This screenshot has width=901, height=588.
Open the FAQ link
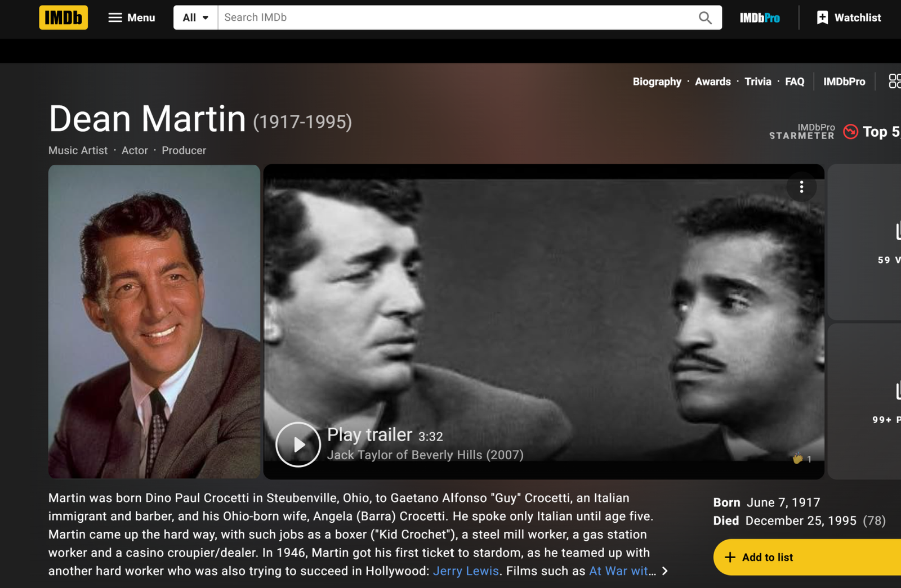pos(794,82)
